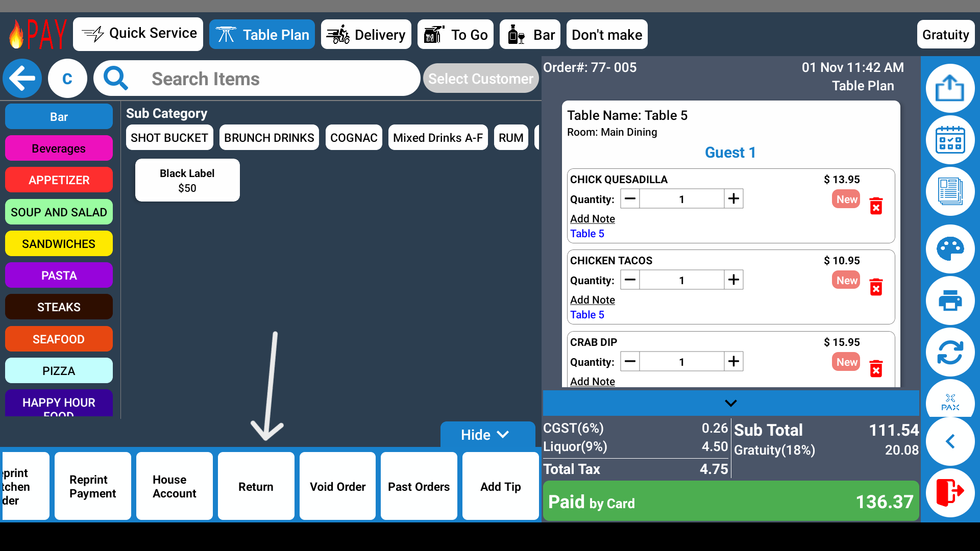
Task: Click the red logout exit icon
Action: click(x=949, y=492)
